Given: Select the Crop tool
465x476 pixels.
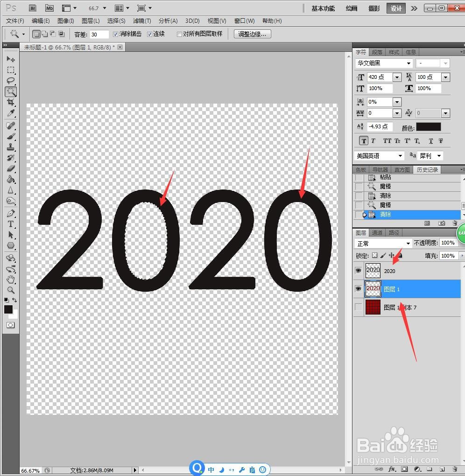Looking at the screenshot, I should point(11,102).
